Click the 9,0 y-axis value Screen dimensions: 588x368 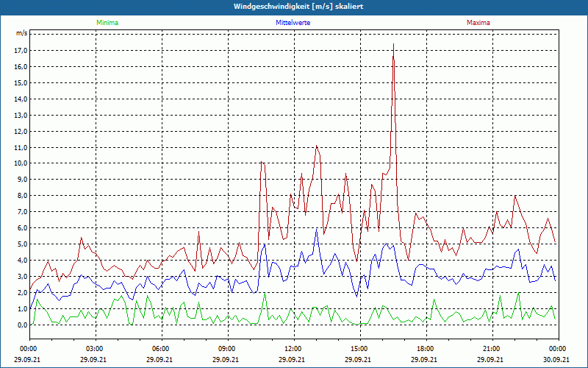[23, 179]
